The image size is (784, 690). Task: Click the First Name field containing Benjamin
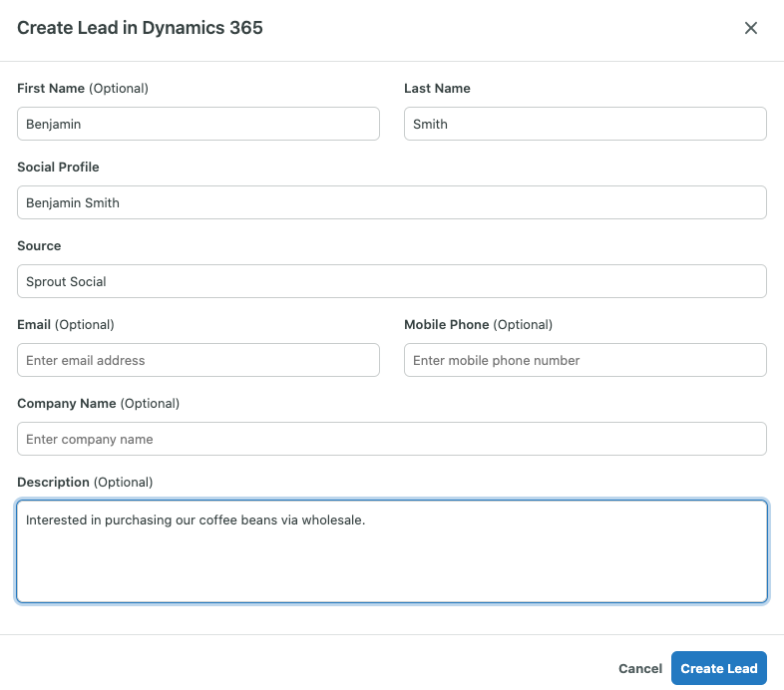click(198, 124)
